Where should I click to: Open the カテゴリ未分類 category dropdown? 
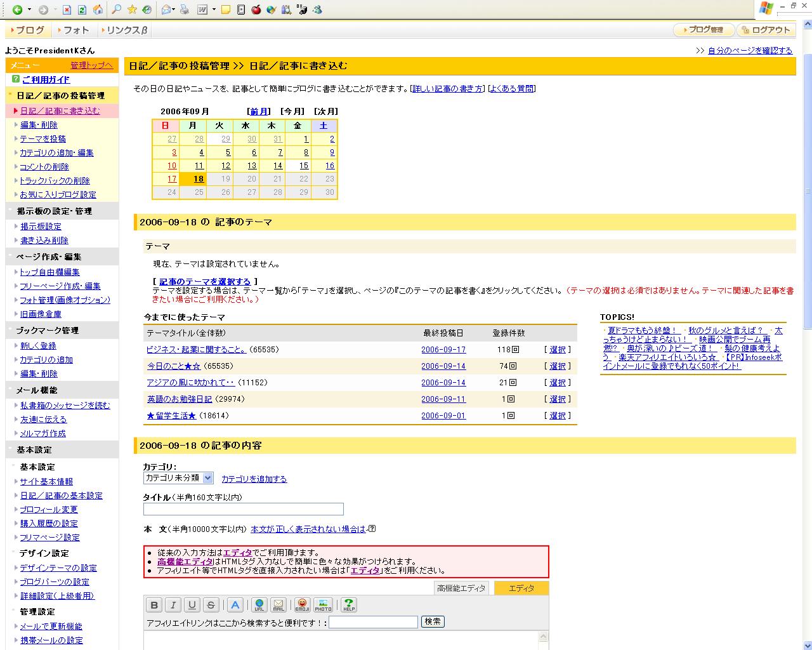(178, 478)
